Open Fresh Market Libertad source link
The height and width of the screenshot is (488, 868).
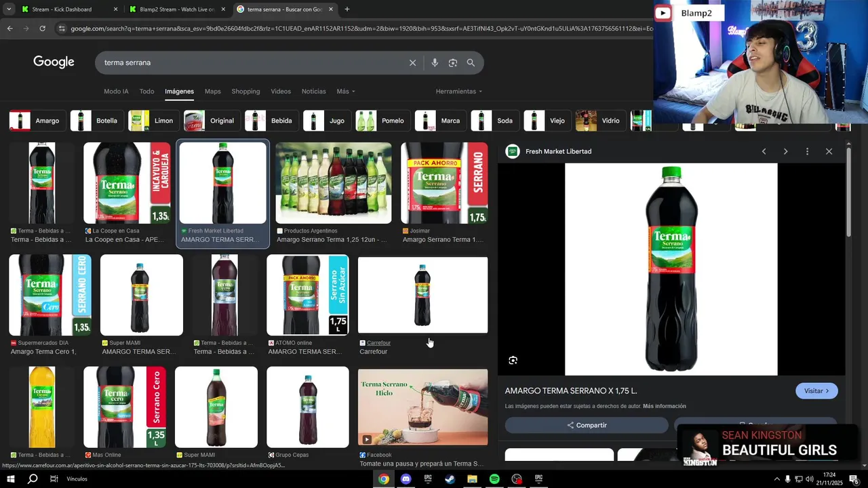[558, 151]
